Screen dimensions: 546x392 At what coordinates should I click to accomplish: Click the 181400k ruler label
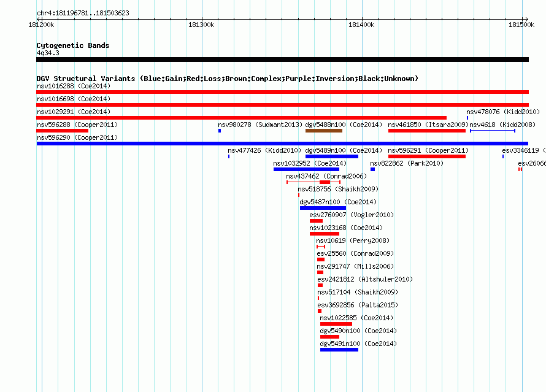click(x=361, y=25)
